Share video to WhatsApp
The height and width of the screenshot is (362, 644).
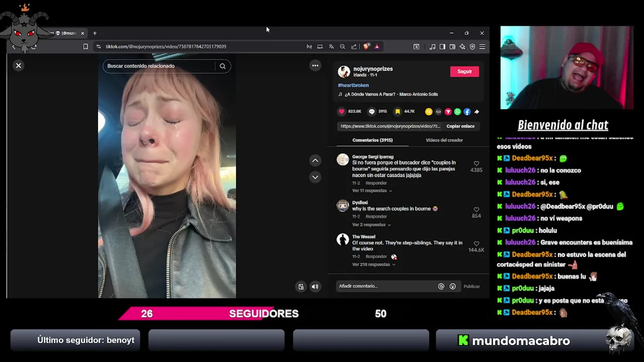(x=457, y=112)
